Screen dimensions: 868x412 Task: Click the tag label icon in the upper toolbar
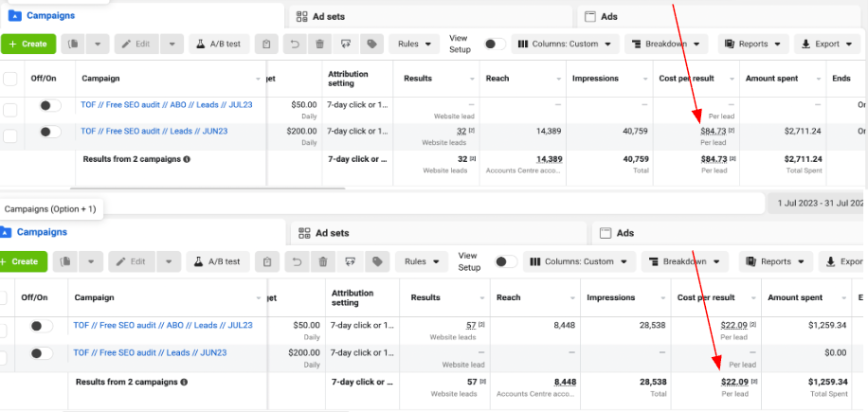(370, 45)
